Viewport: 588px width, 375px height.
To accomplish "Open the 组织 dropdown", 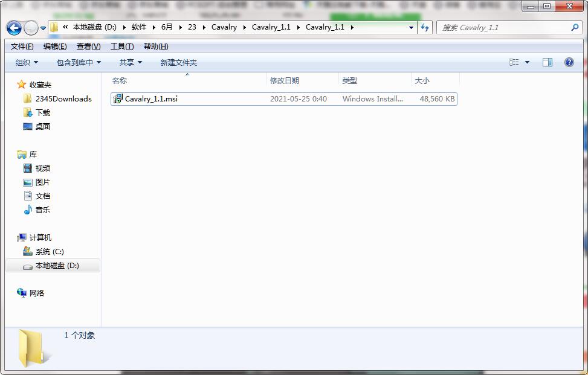I will [27, 63].
